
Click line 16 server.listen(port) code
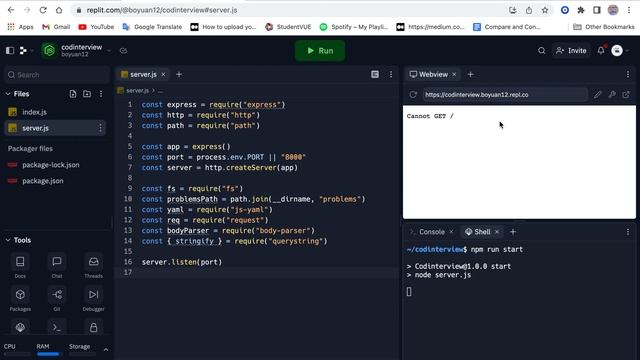[182, 262]
